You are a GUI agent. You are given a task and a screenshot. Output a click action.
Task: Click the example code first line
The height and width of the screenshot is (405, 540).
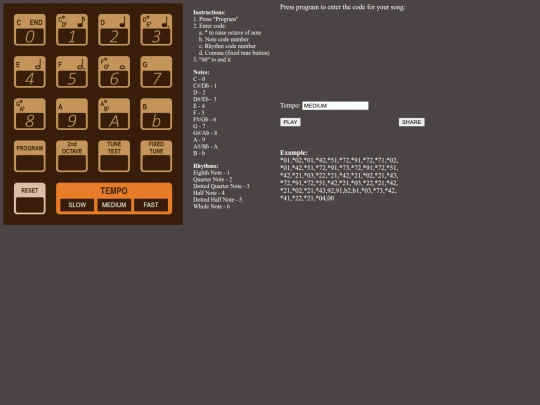[339, 160]
